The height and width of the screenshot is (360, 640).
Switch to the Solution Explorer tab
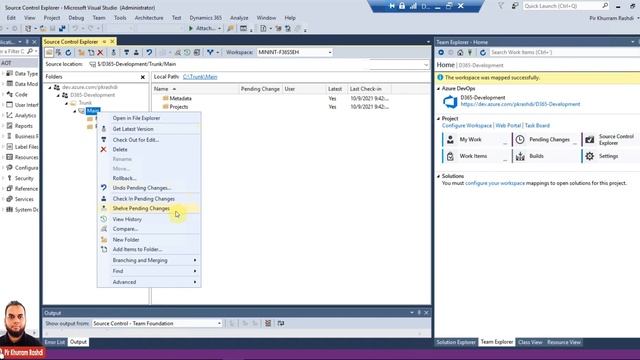pyautogui.click(x=456, y=342)
